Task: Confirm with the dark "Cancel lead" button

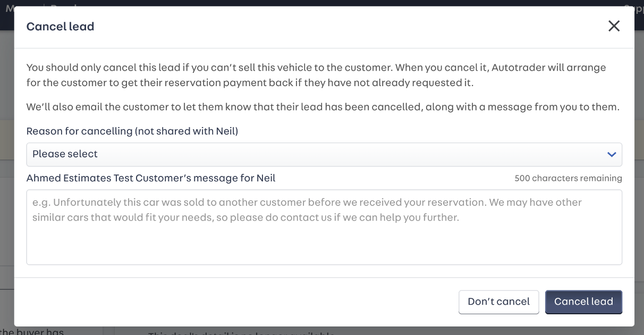Action: 583,301
